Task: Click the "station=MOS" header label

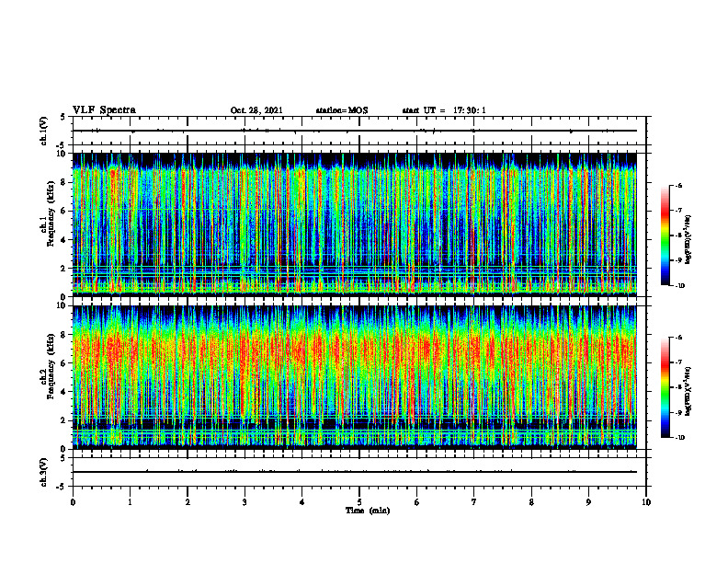Action: [342, 110]
